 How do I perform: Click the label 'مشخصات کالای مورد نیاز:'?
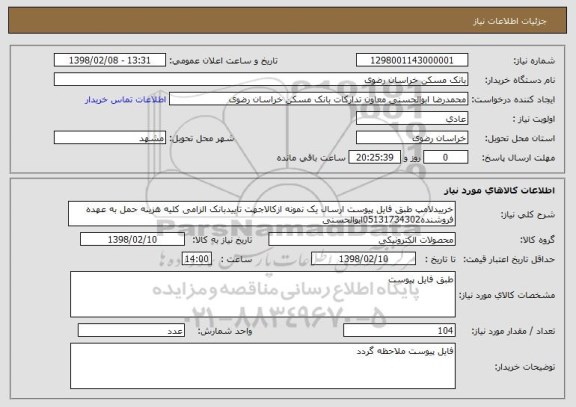click(x=507, y=295)
